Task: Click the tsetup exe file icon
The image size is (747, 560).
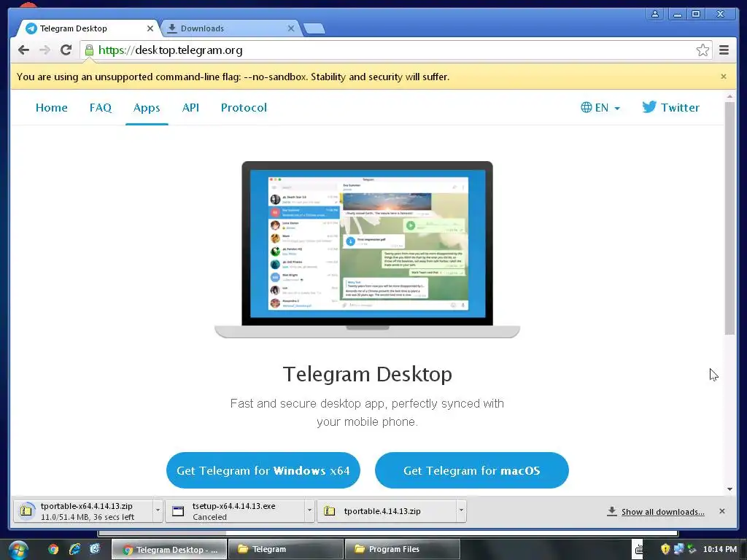Action: 178,511
